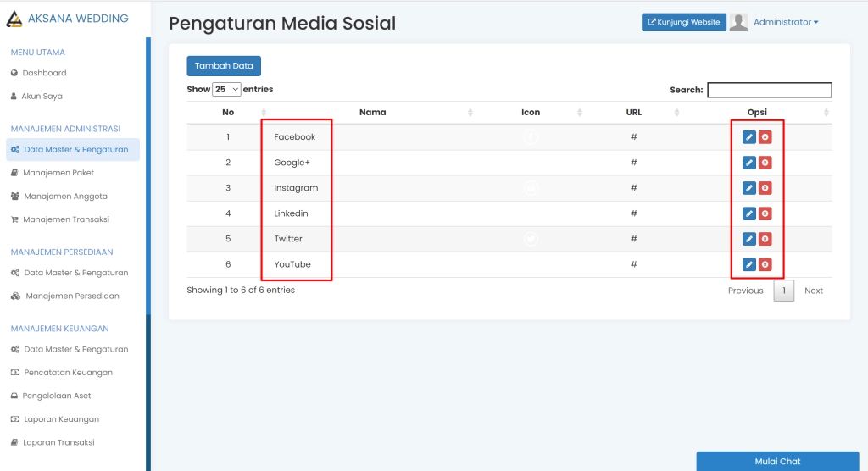
Task: Click the edit pencil icon for Facebook
Action: click(x=749, y=137)
